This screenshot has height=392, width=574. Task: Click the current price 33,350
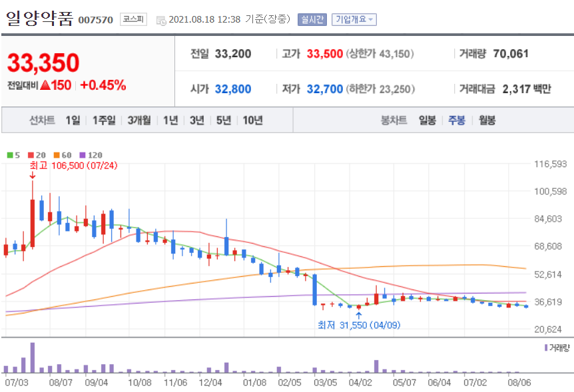(43, 62)
